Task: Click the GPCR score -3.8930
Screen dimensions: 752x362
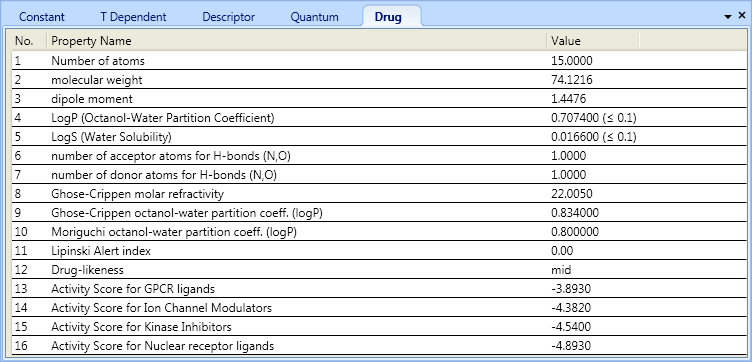Action: point(571,289)
